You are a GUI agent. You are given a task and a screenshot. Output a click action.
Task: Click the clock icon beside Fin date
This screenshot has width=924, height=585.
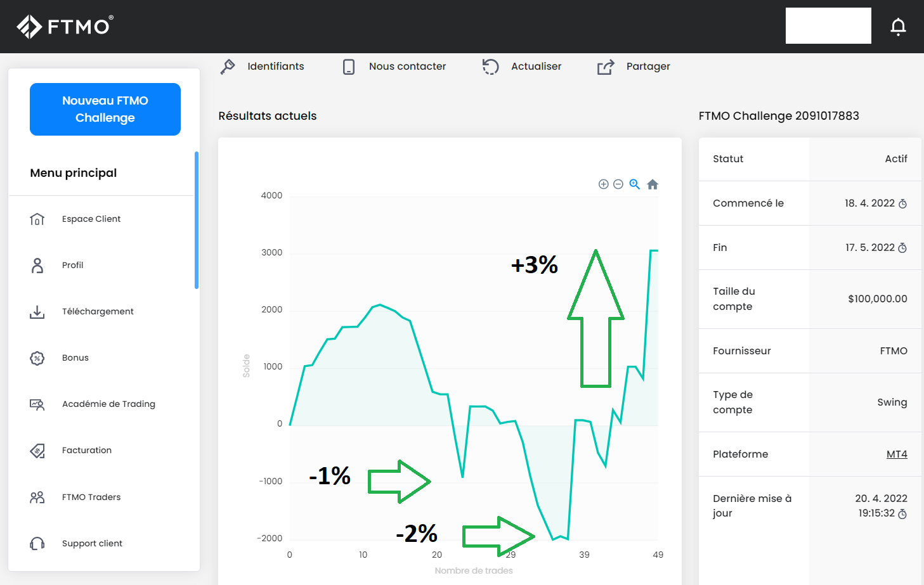[902, 248]
